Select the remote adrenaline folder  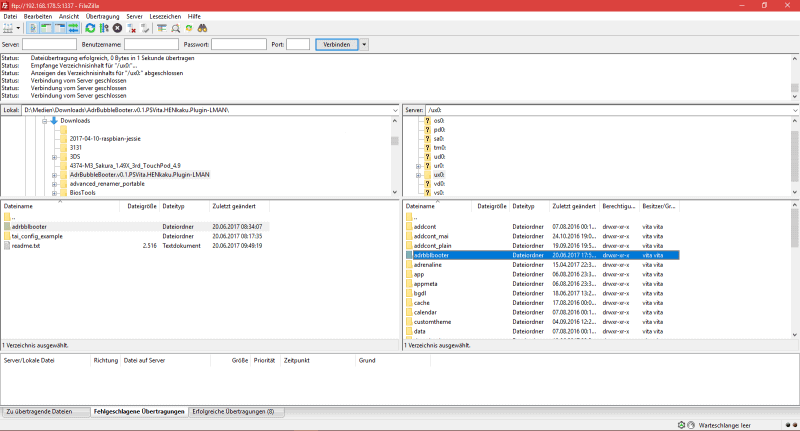(x=542, y=265)
